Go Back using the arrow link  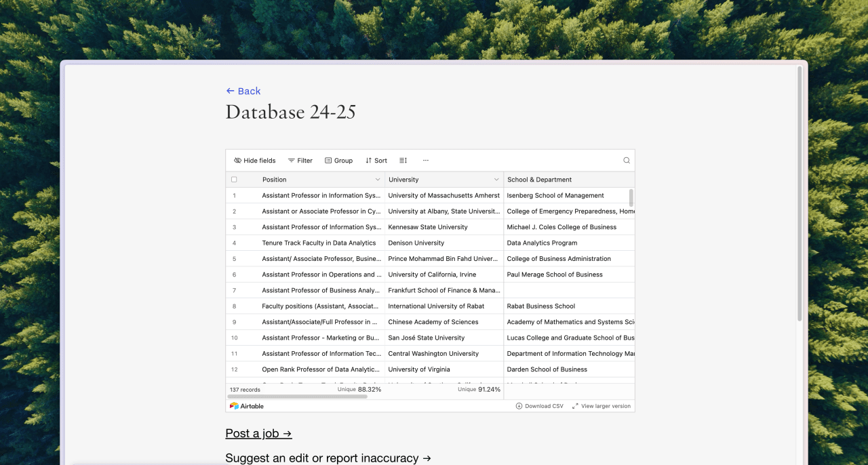click(243, 91)
